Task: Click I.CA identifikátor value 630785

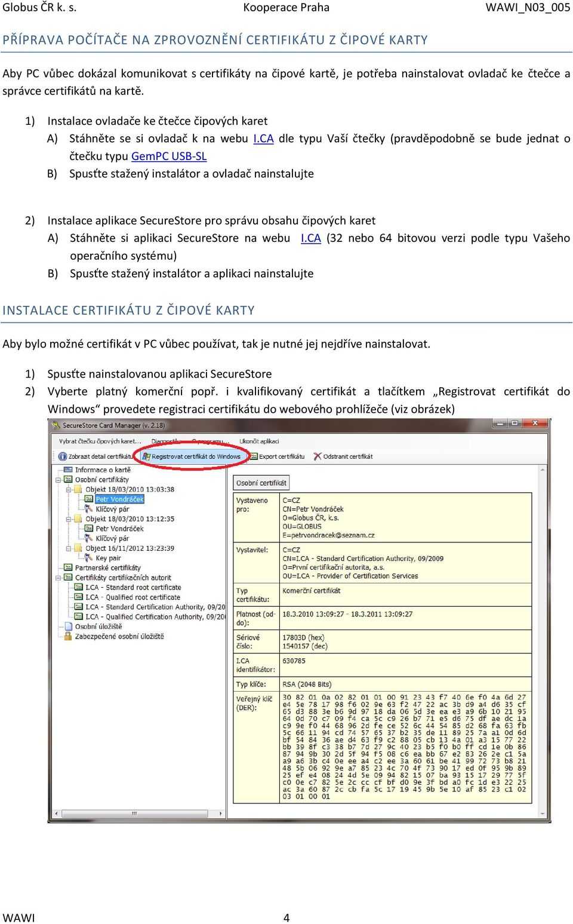Action: (x=294, y=661)
